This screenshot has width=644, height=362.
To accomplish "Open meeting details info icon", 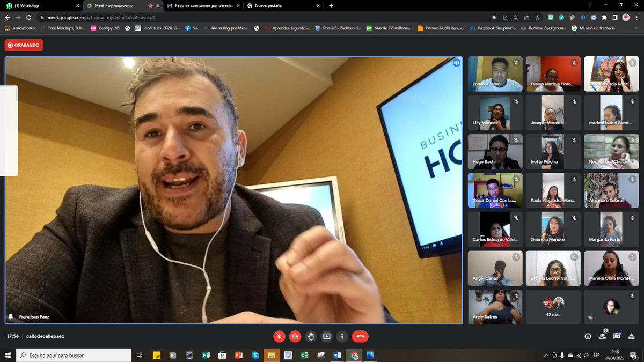I will [x=588, y=336].
